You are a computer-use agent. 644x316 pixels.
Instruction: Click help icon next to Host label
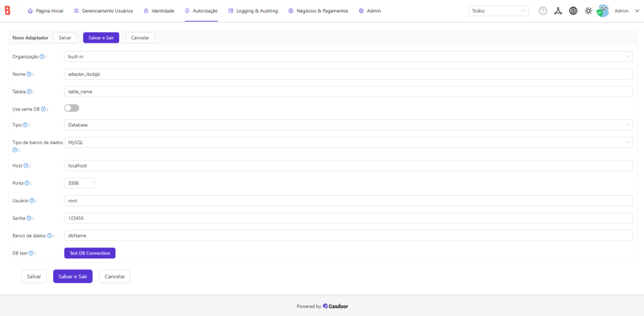(26, 165)
